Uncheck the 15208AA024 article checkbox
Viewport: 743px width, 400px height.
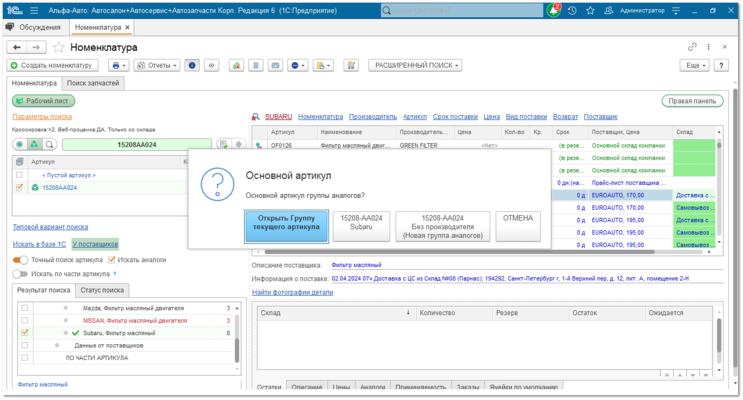tap(19, 187)
